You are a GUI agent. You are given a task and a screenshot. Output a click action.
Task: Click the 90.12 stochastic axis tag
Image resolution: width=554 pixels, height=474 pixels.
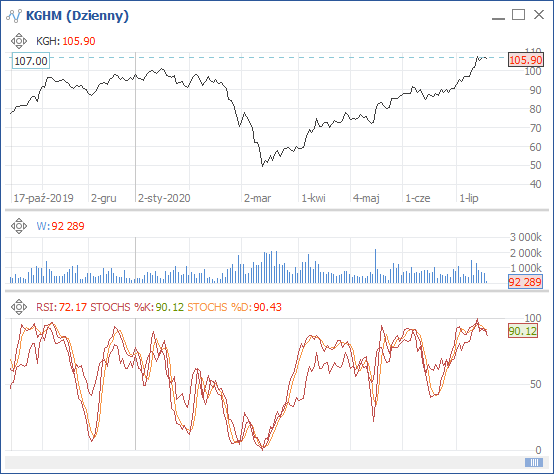[523, 331]
